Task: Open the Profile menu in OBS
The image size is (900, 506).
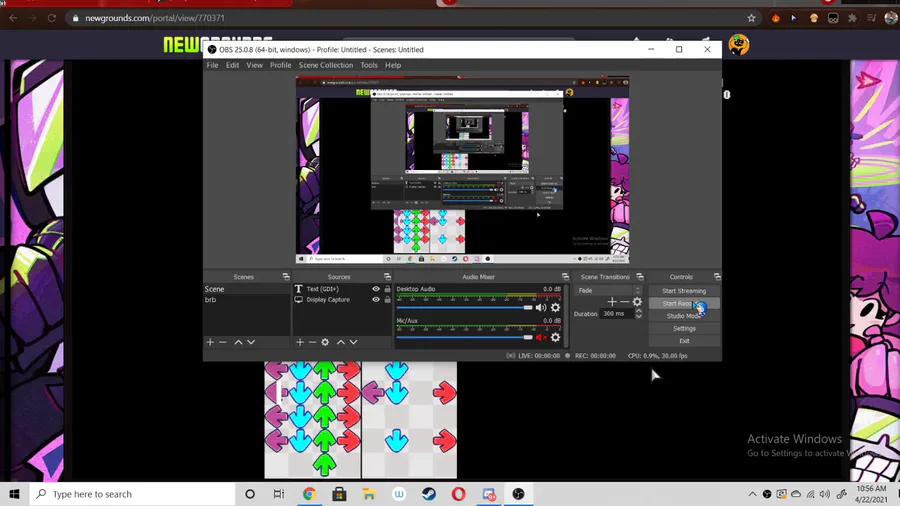Action: point(281,65)
